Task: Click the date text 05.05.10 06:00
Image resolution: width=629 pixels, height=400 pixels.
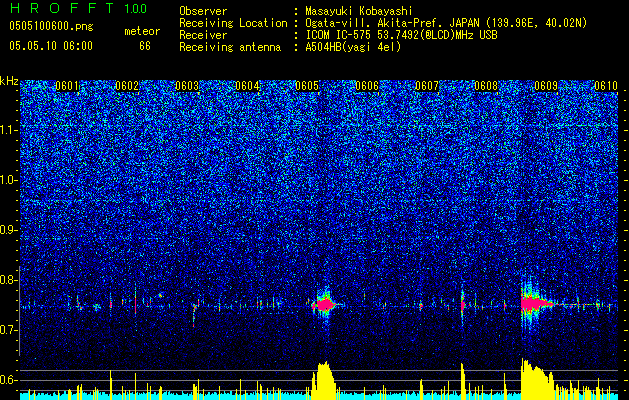Action: click(x=51, y=46)
